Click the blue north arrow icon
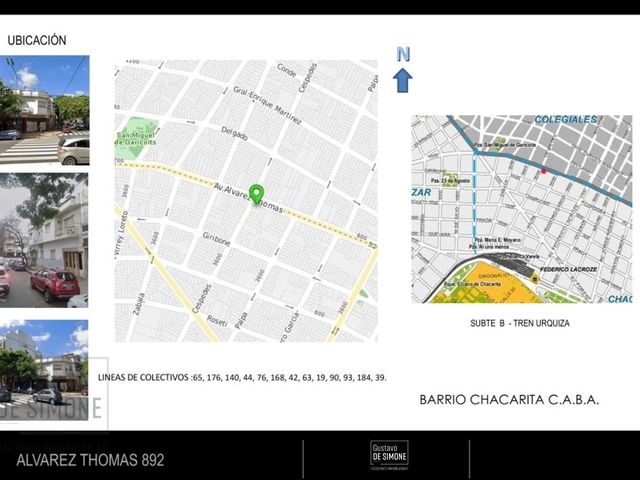640x480 pixels. [402, 80]
